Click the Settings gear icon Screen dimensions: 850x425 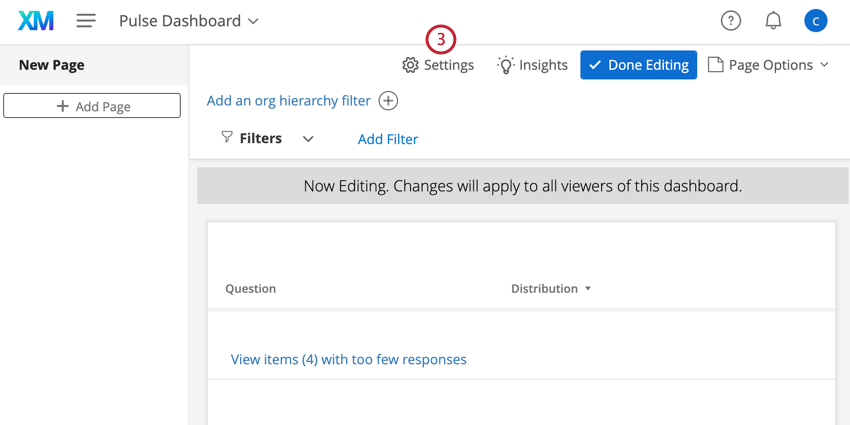tap(410, 65)
